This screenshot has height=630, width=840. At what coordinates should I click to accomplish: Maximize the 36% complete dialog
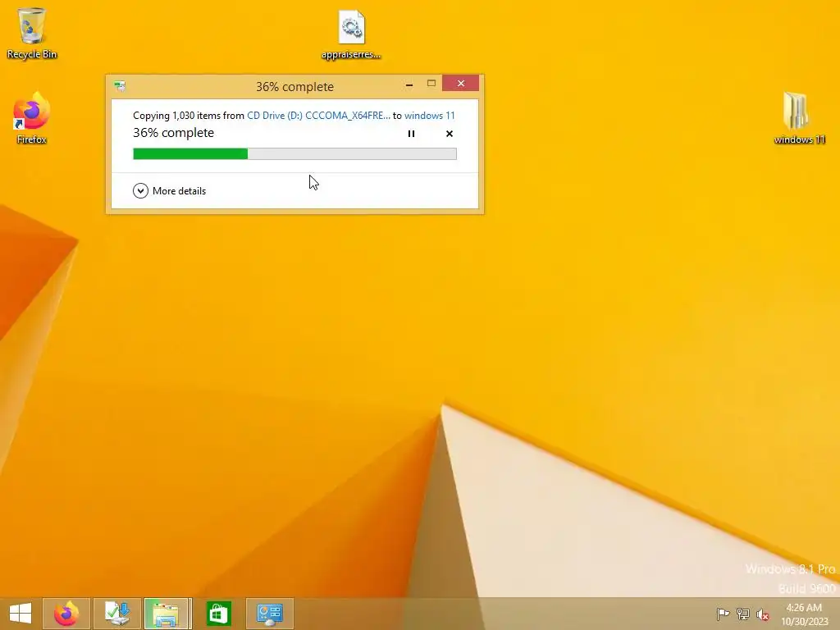(431, 84)
